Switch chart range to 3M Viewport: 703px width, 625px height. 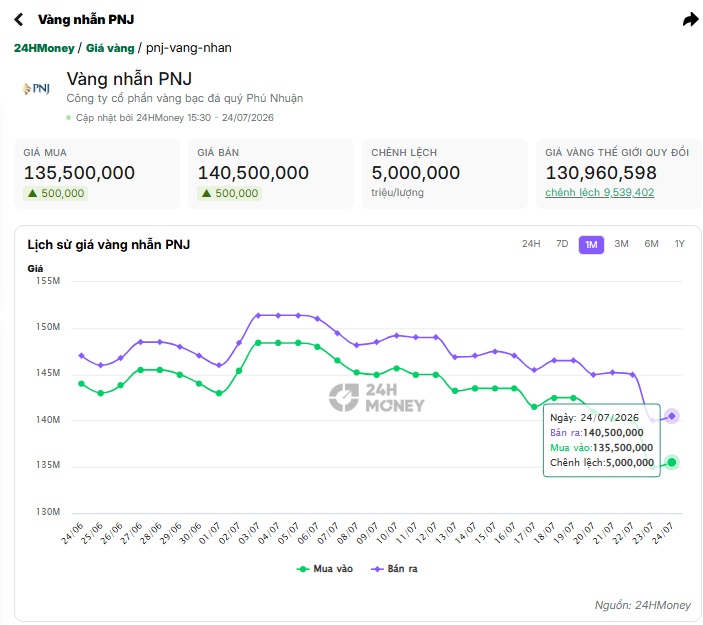(621, 244)
